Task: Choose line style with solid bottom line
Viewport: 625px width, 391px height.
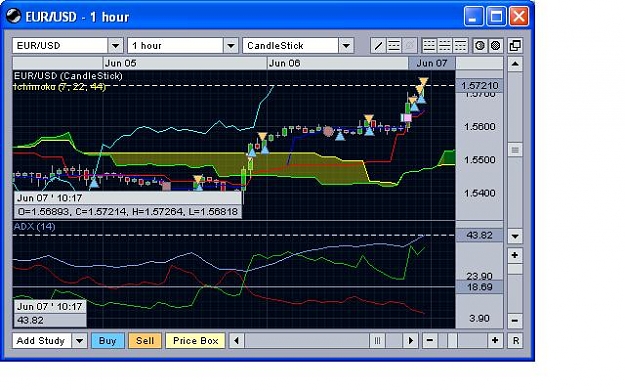Action: point(429,46)
